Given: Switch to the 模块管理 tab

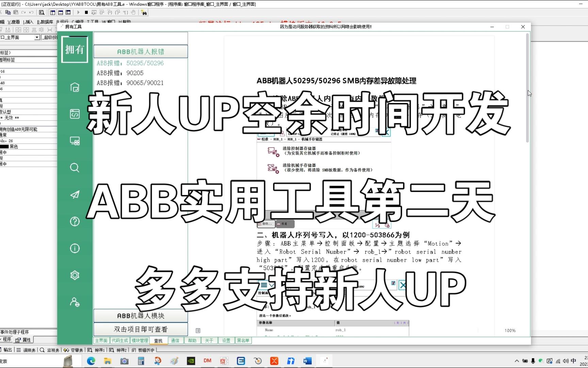Looking at the screenshot, I should 140,340.
